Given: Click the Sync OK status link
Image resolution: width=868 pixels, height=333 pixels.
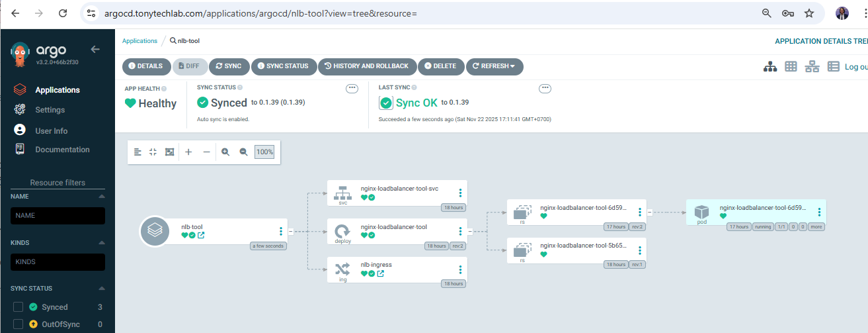Looking at the screenshot, I should pos(416,103).
